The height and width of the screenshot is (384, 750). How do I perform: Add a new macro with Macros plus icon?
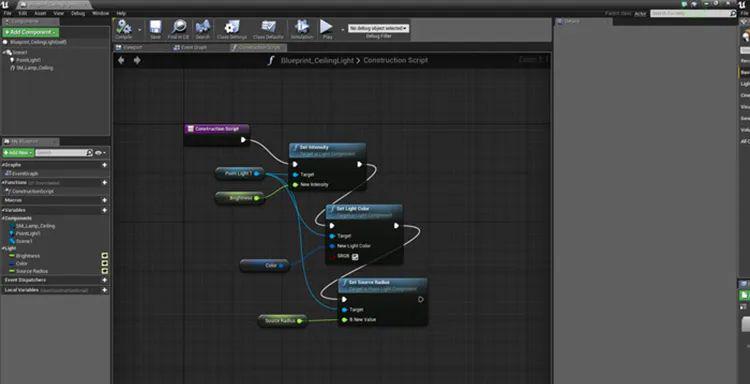tap(104, 200)
